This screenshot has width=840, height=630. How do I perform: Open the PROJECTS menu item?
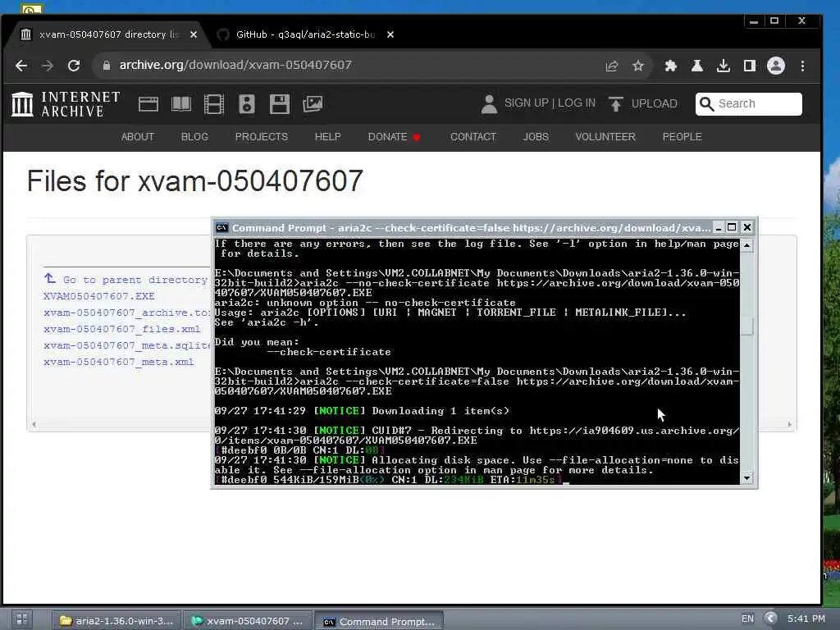(262, 137)
